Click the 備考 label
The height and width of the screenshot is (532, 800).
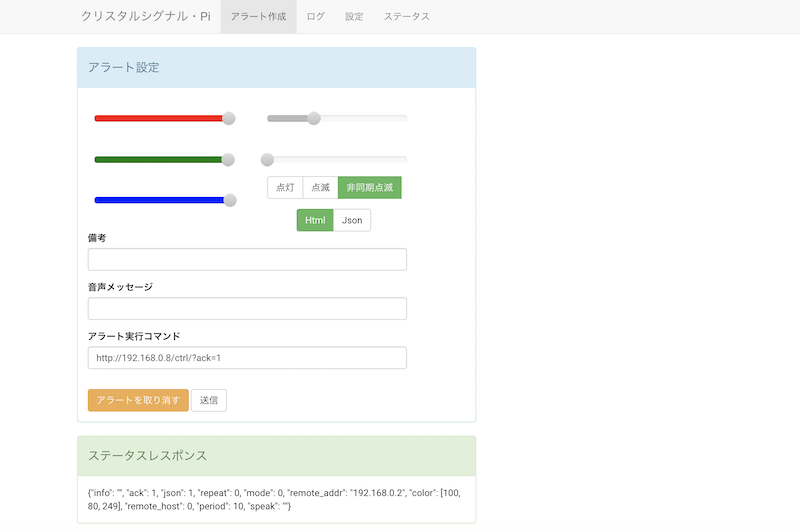pyautogui.click(x=97, y=238)
